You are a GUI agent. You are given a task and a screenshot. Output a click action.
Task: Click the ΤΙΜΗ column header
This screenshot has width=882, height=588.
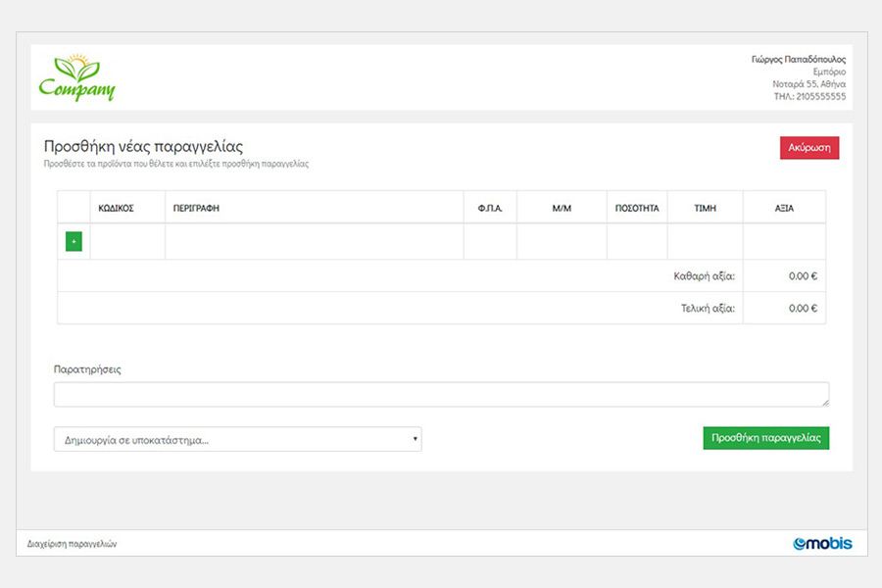[x=706, y=209]
